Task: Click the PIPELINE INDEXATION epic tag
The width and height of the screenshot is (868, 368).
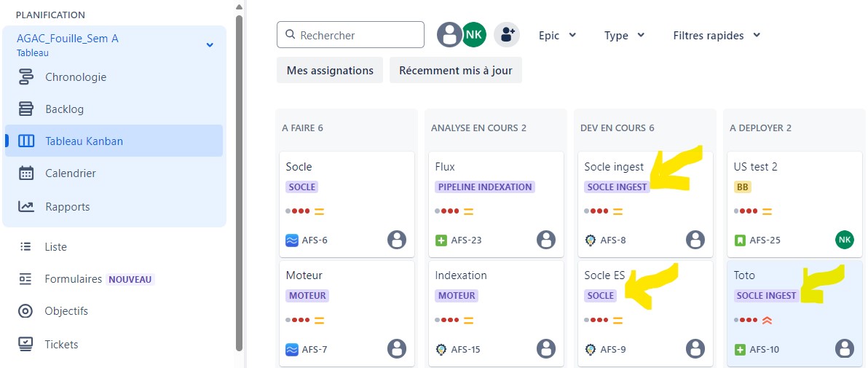Action: (485, 187)
